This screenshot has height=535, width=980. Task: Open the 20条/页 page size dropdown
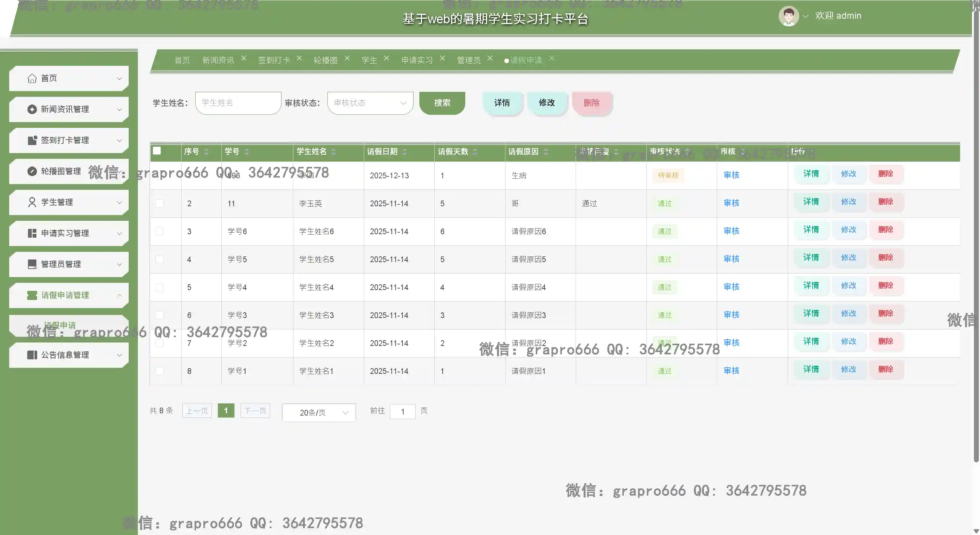318,412
